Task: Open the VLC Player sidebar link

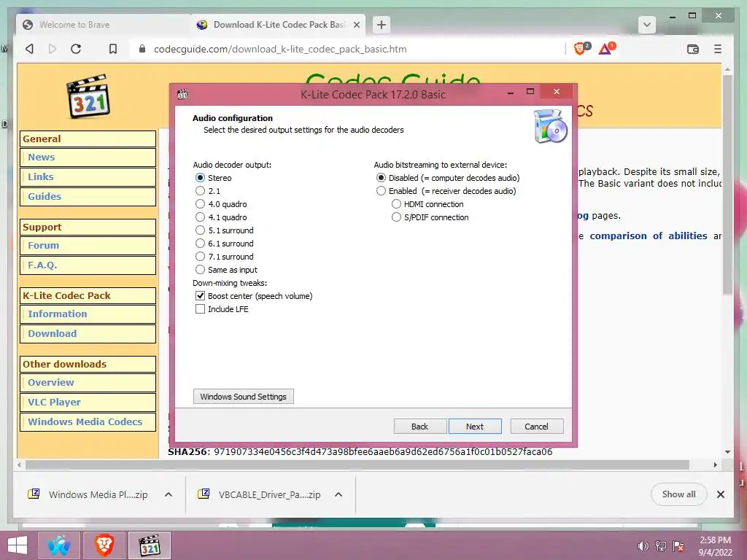Action: click(88, 402)
